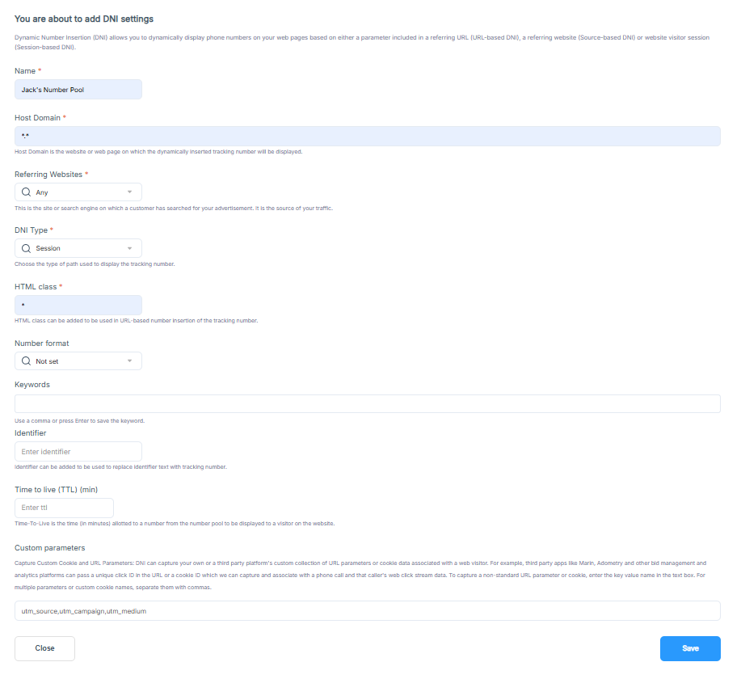Focus the Name field with Jack's Number Pool

pyautogui.click(x=78, y=90)
